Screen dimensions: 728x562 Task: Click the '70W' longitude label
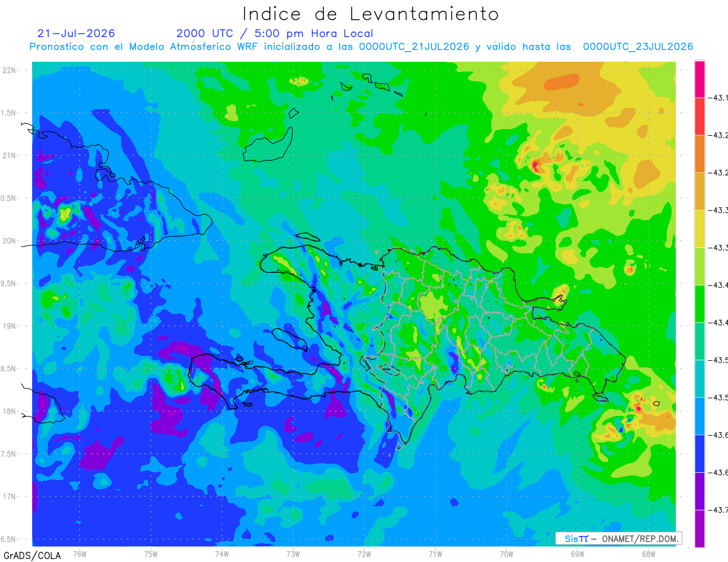coord(506,554)
